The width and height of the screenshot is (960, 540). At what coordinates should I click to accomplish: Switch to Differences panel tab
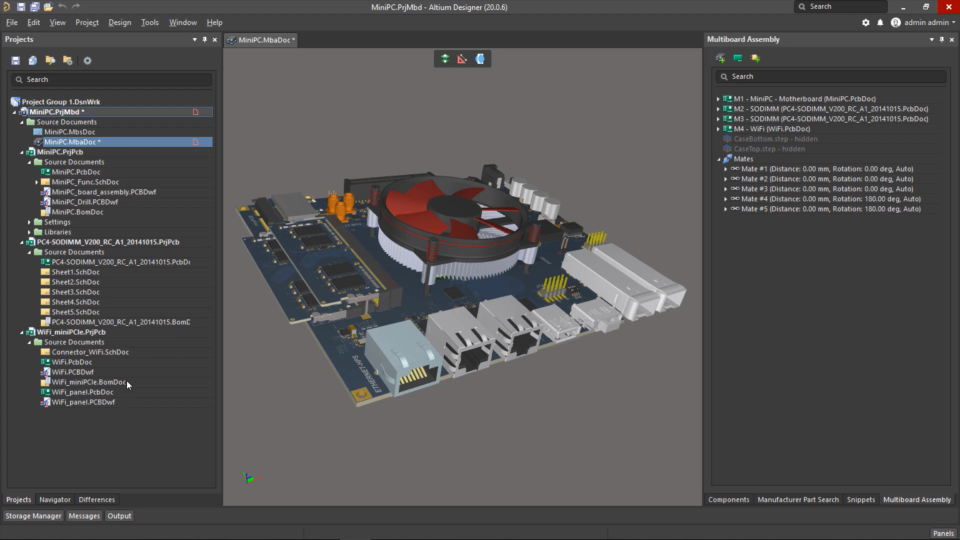(x=97, y=500)
